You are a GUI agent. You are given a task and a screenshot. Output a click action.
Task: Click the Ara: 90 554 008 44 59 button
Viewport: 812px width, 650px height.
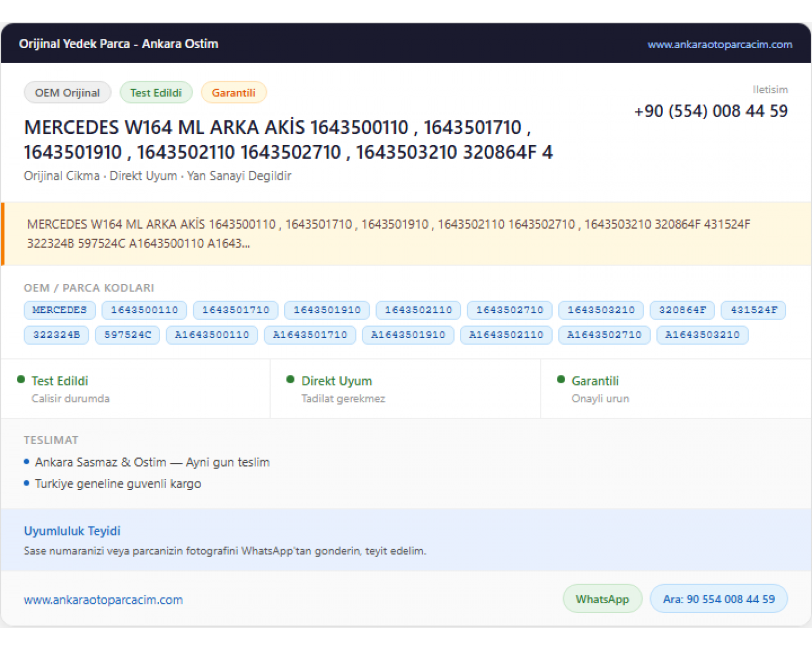(x=719, y=599)
